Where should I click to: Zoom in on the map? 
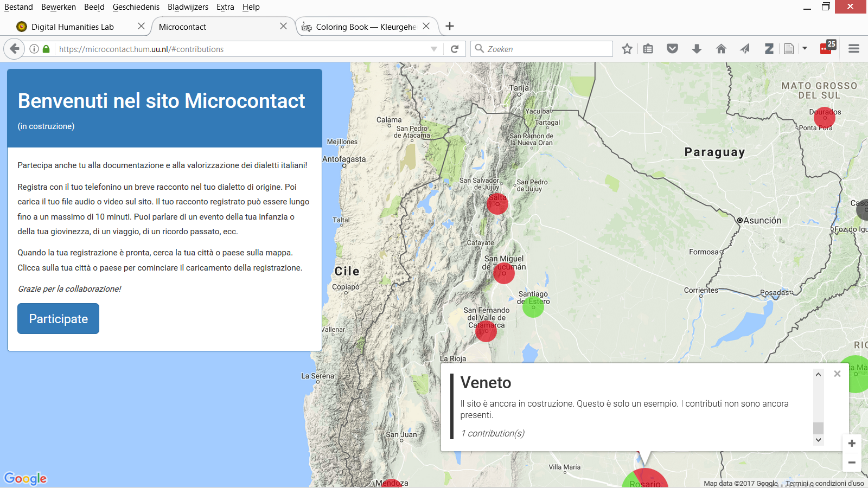pyautogui.click(x=852, y=444)
